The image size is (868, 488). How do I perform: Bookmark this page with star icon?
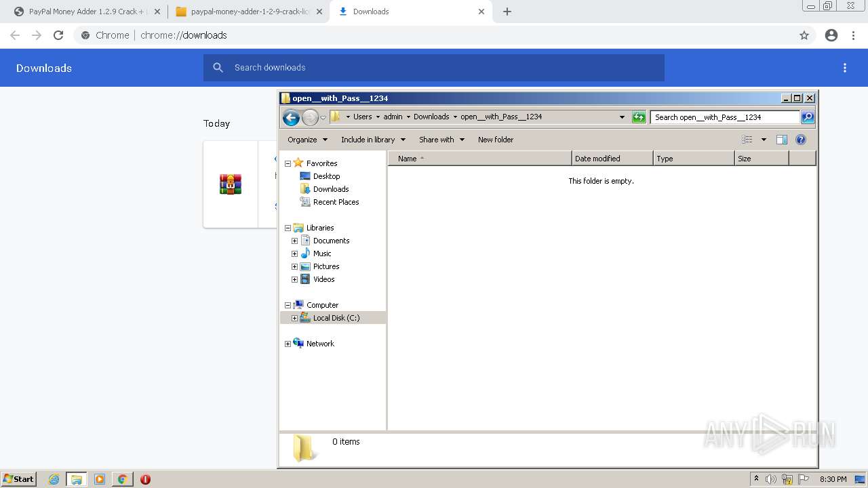tap(804, 35)
